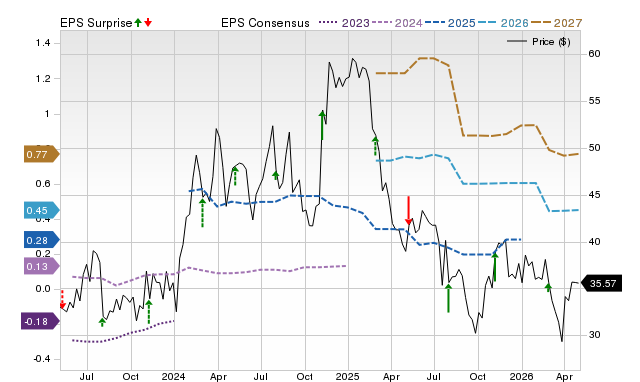Click the green surprise arrow near August 2025
This screenshot has height=382, width=640.
click(448, 298)
